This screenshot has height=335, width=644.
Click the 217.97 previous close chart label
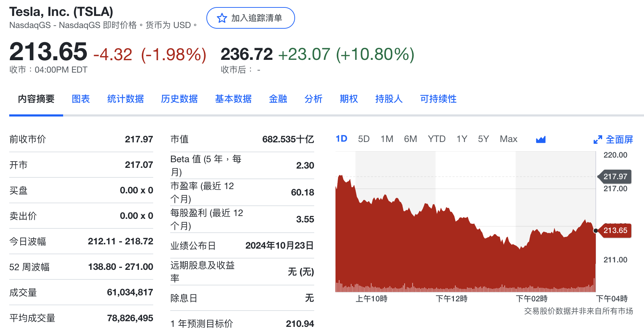pos(615,176)
